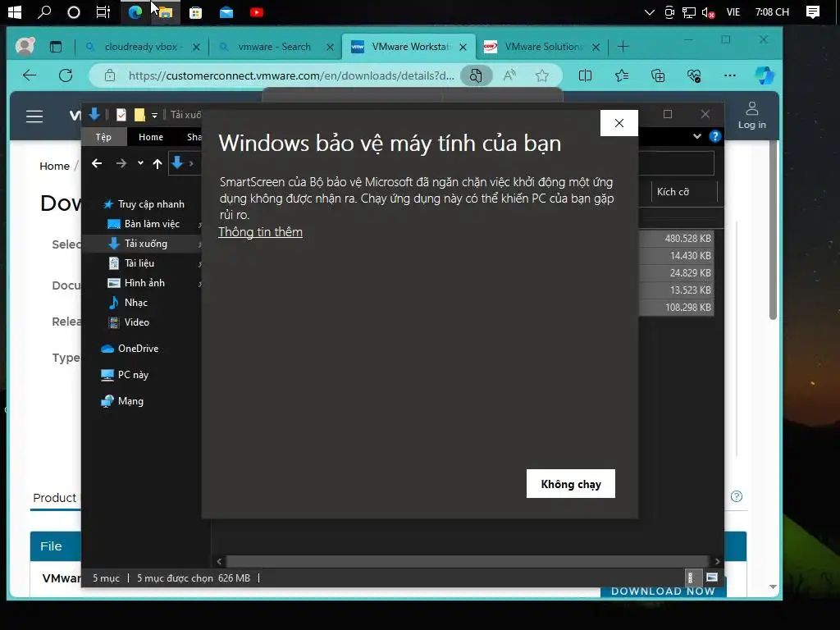840x630 pixels.
Task: Open the Windows Start menu
Action: pos(15,11)
